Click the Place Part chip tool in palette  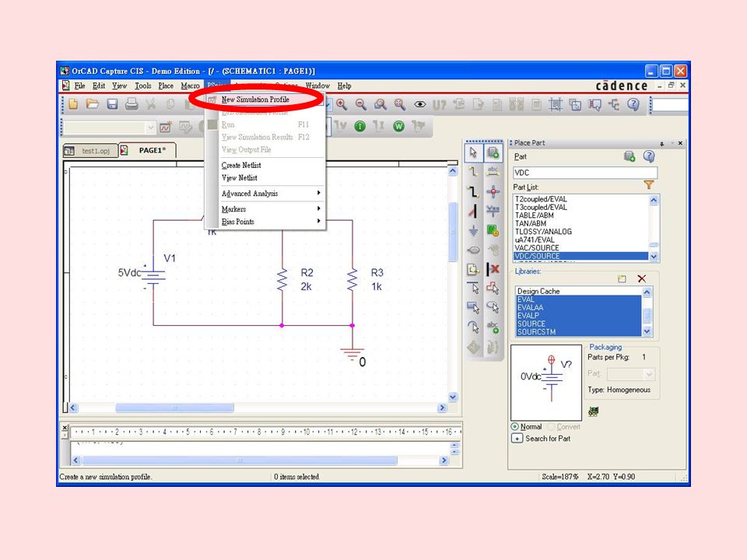point(493,152)
